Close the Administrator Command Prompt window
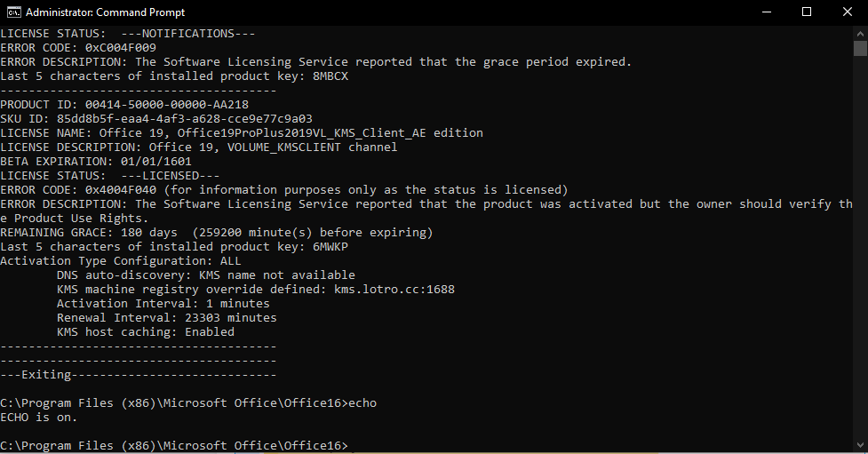The image size is (868, 454). pos(847,12)
